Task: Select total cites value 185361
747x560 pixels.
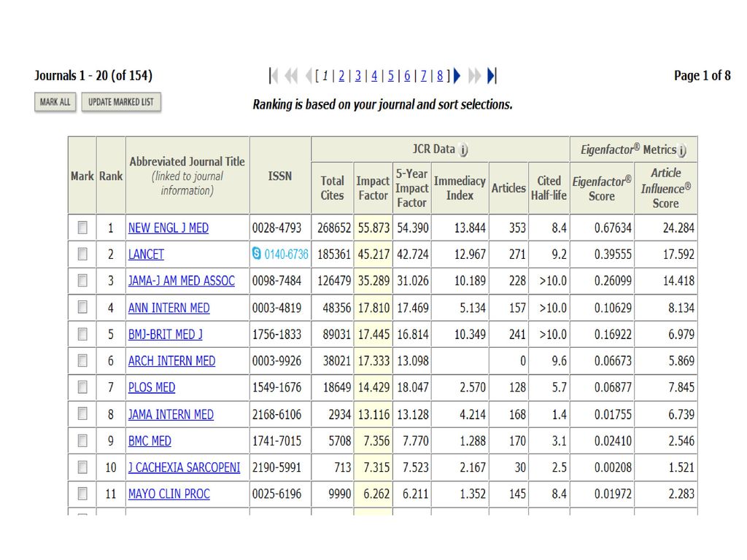Action: point(334,254)
